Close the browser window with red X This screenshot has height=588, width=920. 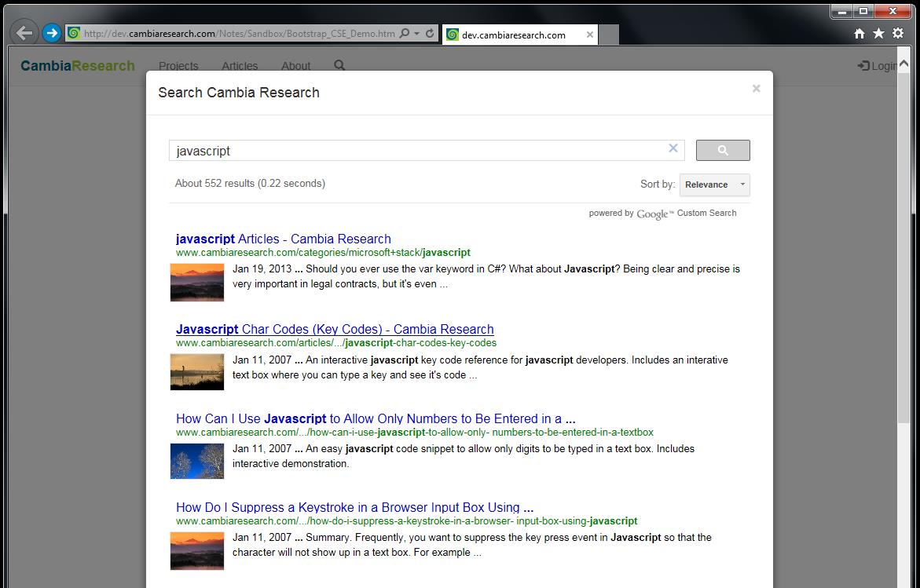pos(893,11)
